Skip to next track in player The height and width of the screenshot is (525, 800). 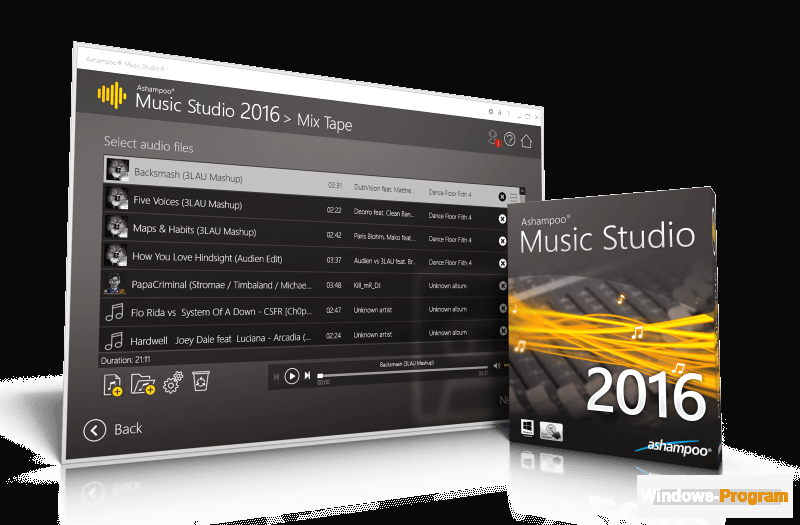[307, 376]
